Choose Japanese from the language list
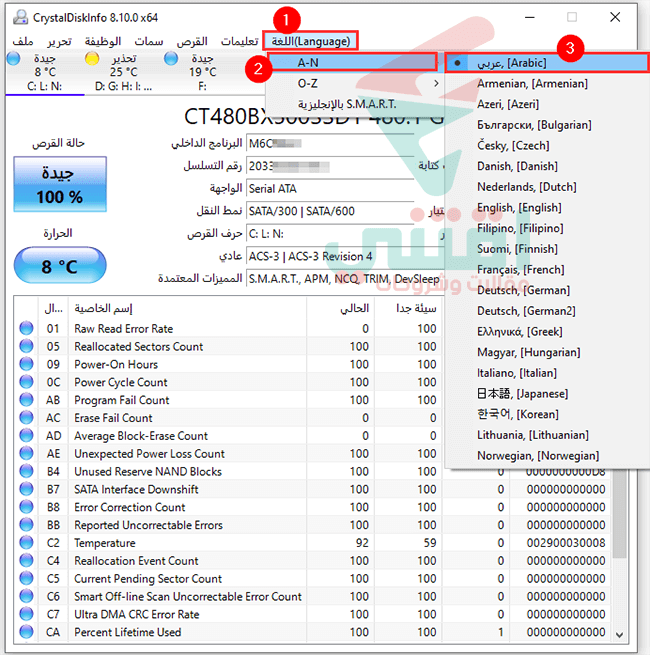 click(x=547, y=394)
